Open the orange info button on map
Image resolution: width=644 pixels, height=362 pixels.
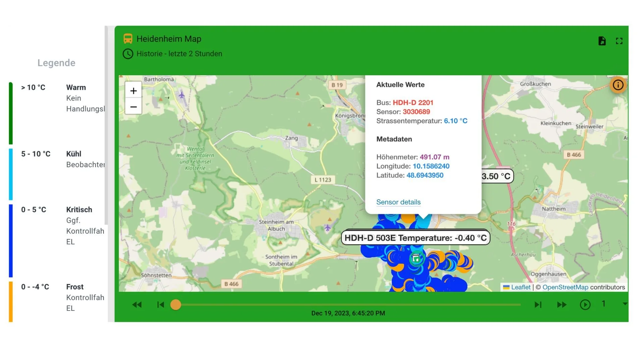[x=618, y=85]
